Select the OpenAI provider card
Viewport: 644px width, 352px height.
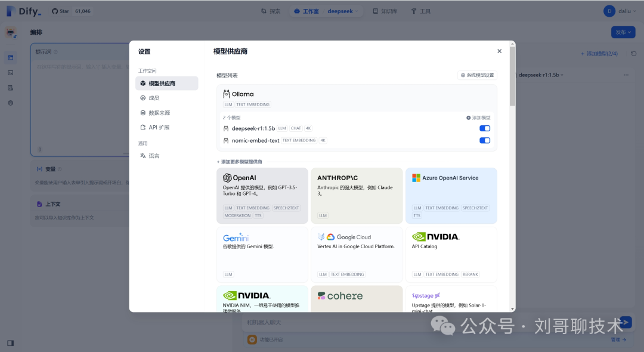262,196
